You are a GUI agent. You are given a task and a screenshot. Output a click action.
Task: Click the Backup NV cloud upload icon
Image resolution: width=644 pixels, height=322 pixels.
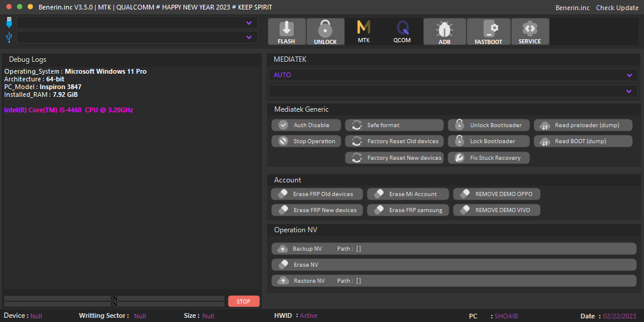(x=283, y=249)
